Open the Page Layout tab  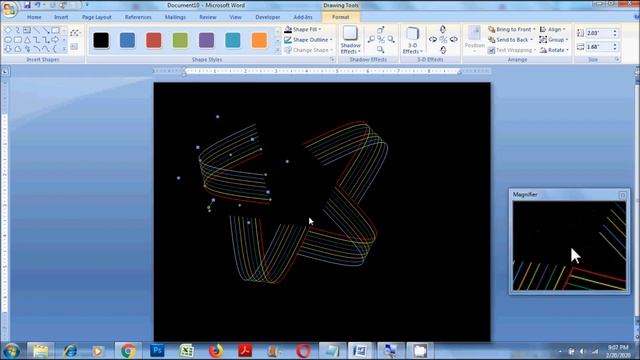coord(96,17)
